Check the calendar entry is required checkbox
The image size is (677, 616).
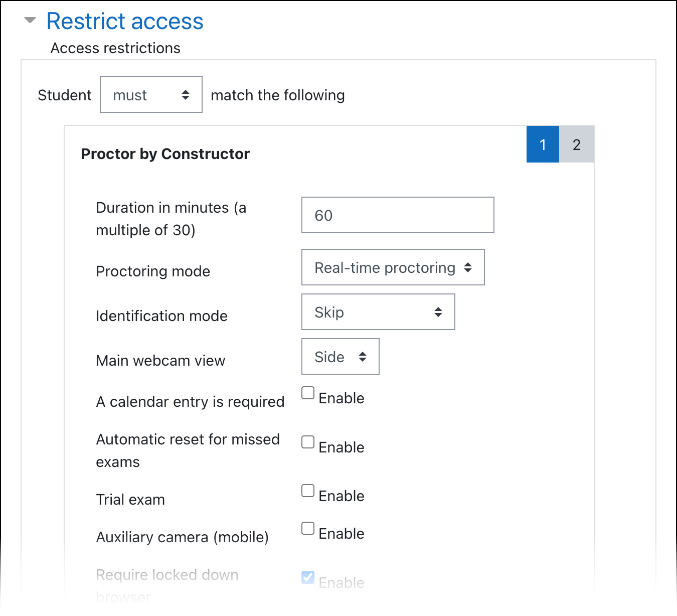[x=308, y=393]
